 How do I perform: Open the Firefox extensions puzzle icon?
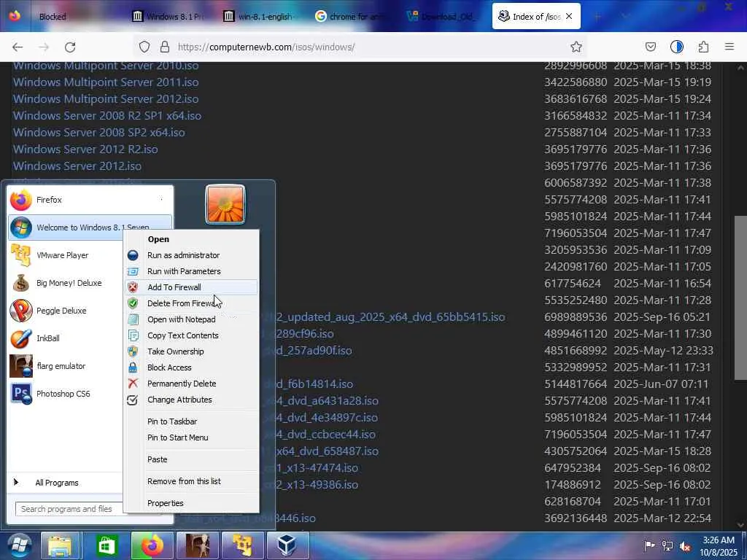point(703,47)
